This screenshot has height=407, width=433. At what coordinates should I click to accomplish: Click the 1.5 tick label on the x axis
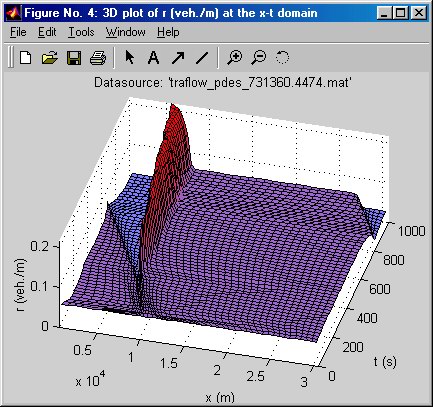[x=169, y=363]
